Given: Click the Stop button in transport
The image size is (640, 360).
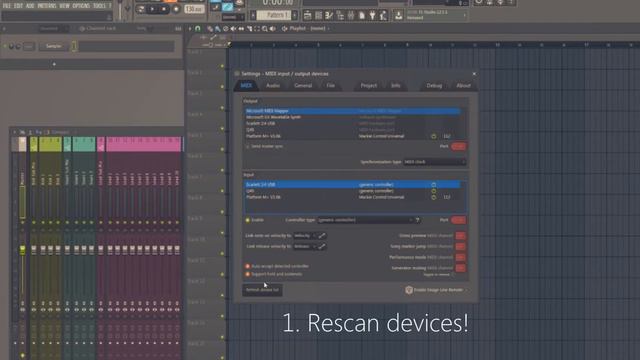Looking at the screenshot, I should [164, 9].
